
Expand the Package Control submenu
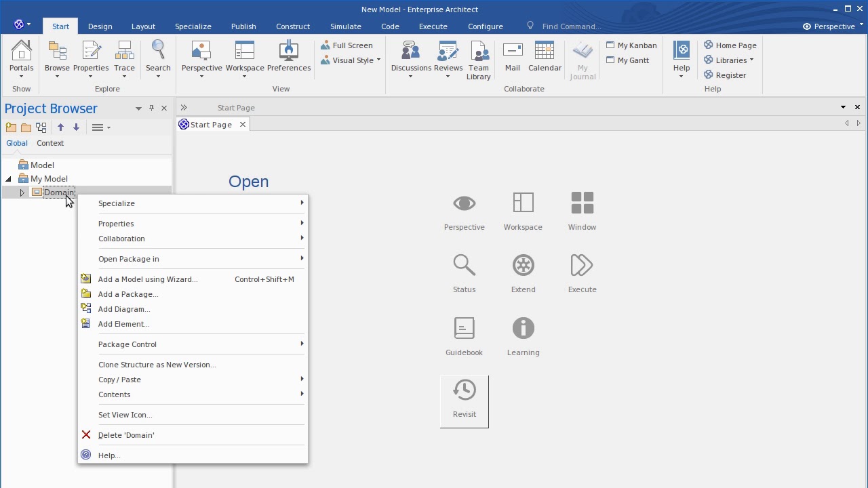click(193, 344)
